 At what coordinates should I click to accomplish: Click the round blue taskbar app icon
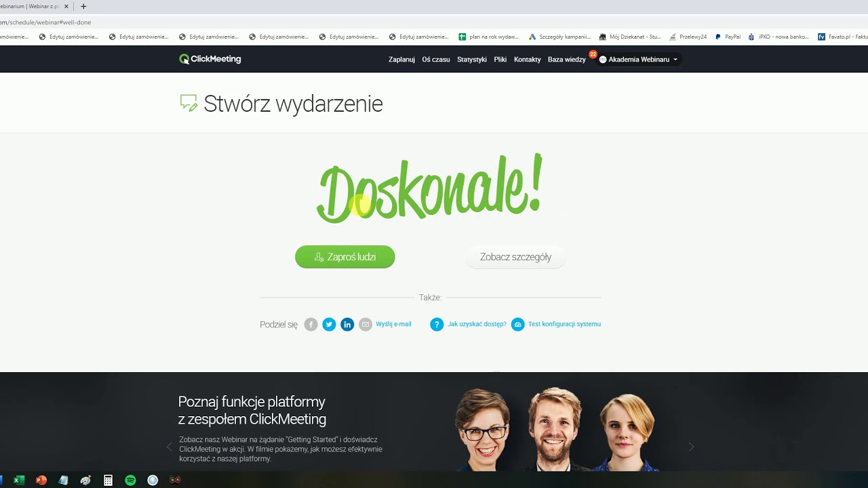coord(153,480)
